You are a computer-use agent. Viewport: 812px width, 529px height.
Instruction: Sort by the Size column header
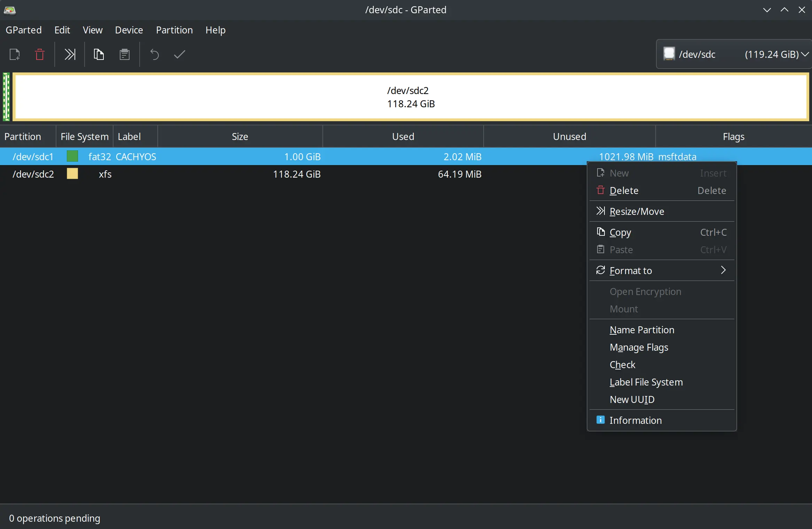[x=240, y=137]
